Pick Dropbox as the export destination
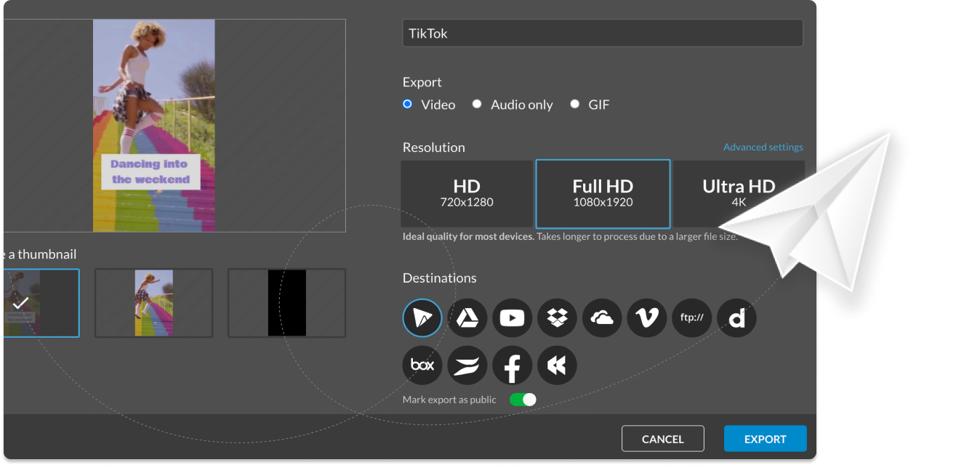980x465 pixels. [558, 318]
